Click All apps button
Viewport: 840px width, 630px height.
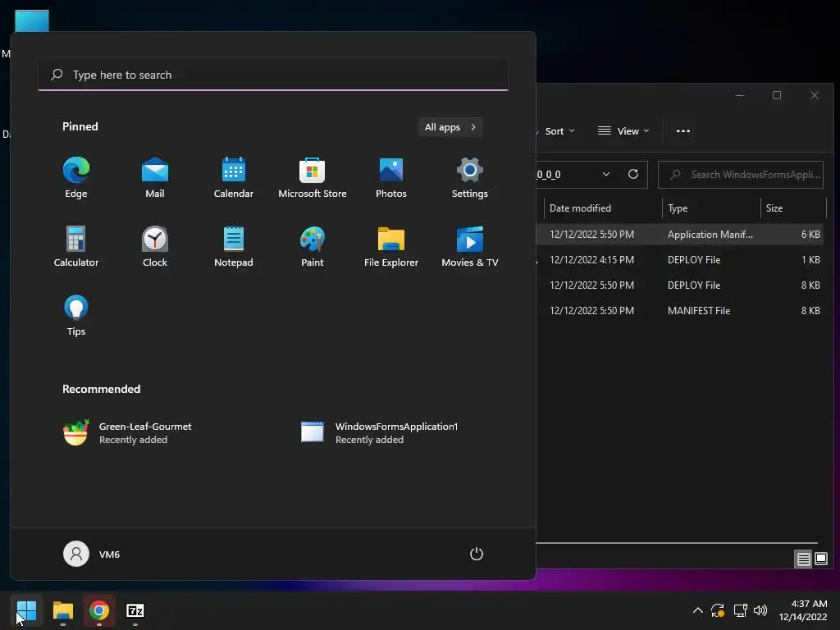[450, 127]
